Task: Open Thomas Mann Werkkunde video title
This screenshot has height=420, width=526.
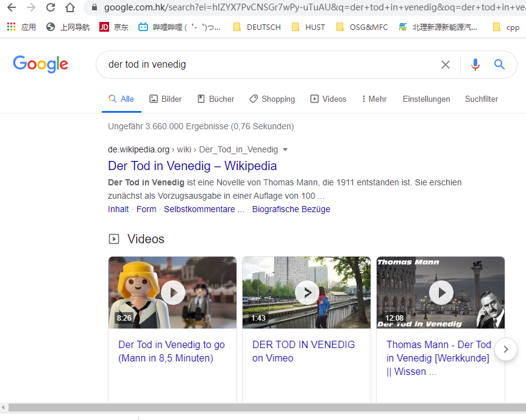Action: coord(439,358)
